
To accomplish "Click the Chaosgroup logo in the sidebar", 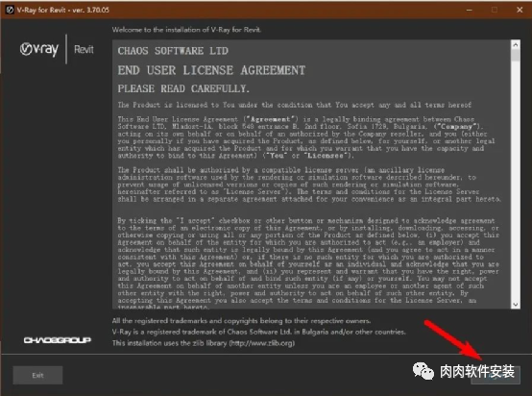I will pyautogui.click(x=57, y=340).
